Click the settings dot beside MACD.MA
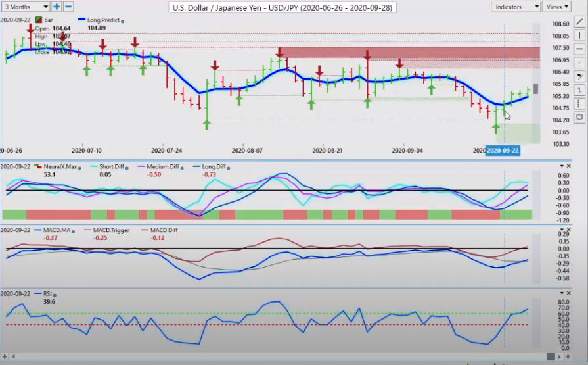 coord(73,231)
